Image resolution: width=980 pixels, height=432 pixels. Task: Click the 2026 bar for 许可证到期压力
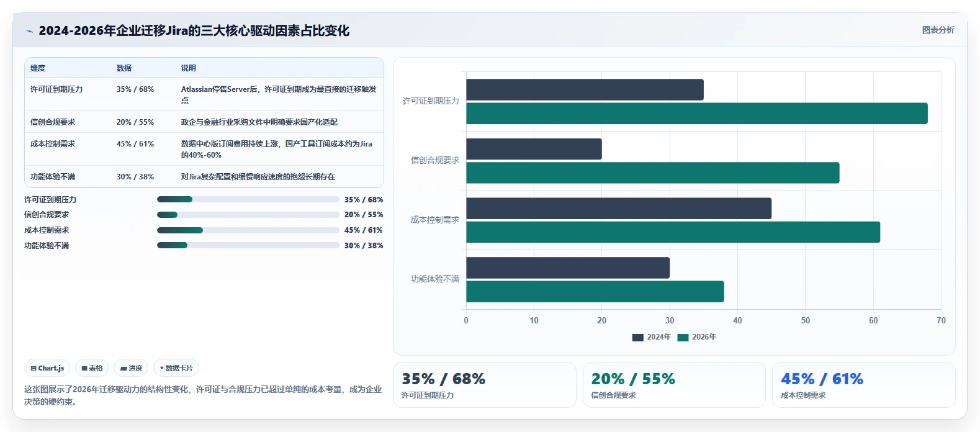pyautogui.click(x=697, y=114)
